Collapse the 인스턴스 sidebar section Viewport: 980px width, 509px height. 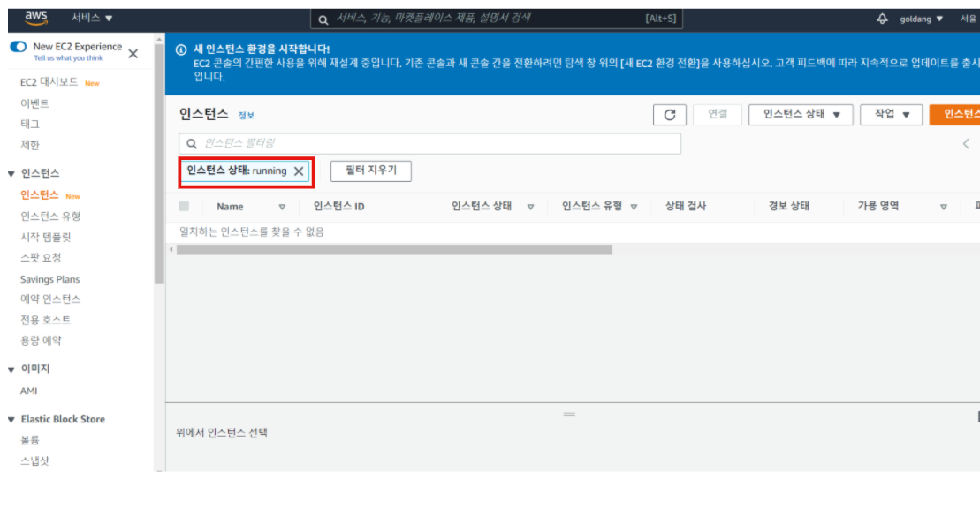[11, 174]
